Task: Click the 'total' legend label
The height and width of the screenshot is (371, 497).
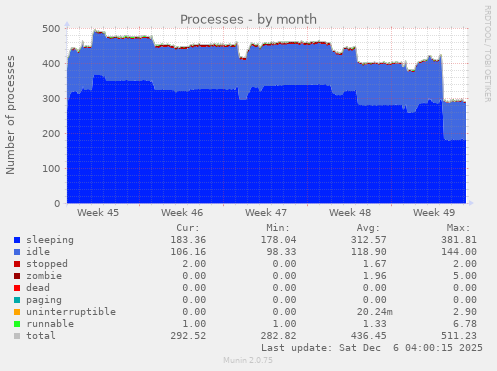Action: coord(41,336)
